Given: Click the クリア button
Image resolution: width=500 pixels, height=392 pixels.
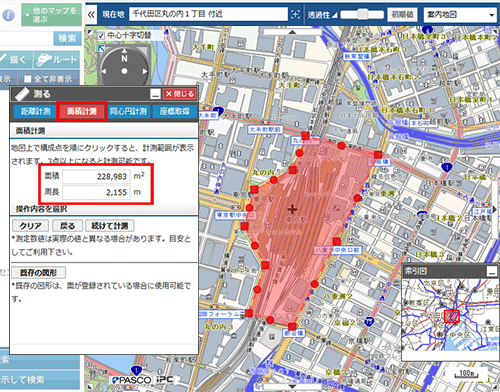Looking at the screenshot, I should pyautogui.click(x=30, y=226).
